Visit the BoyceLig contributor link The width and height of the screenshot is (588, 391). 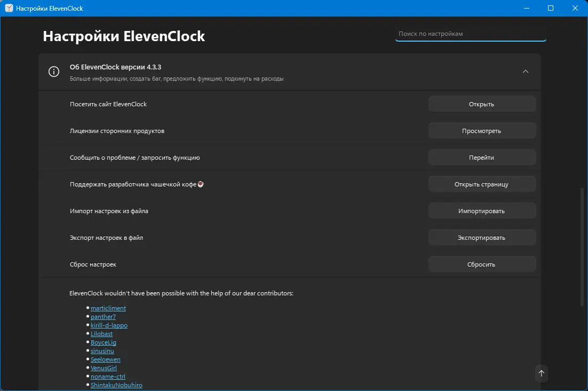click(103, 342)
